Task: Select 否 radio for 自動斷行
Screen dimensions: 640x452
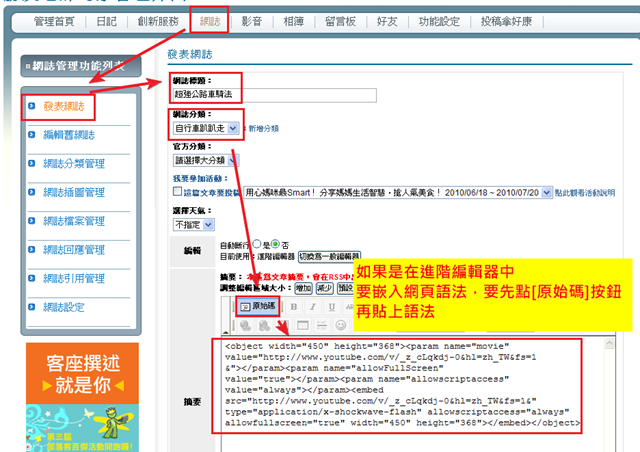Action: coord(276,244)
